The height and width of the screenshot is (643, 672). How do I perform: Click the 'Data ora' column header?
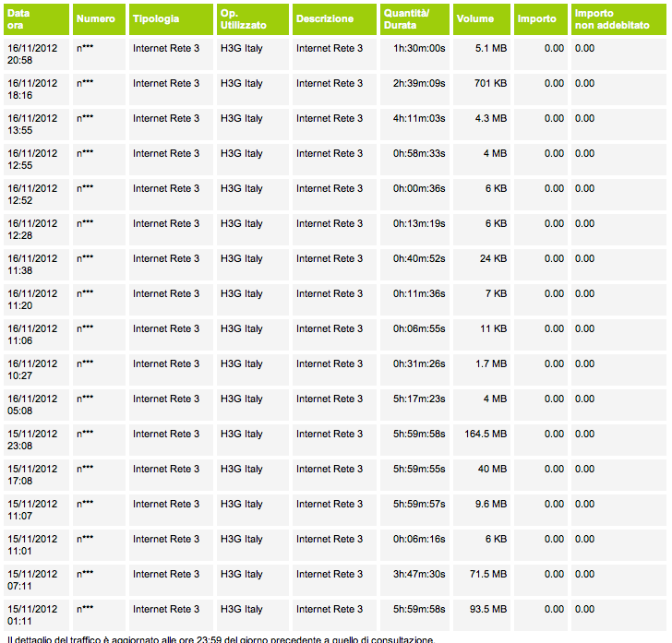point(36,19)
